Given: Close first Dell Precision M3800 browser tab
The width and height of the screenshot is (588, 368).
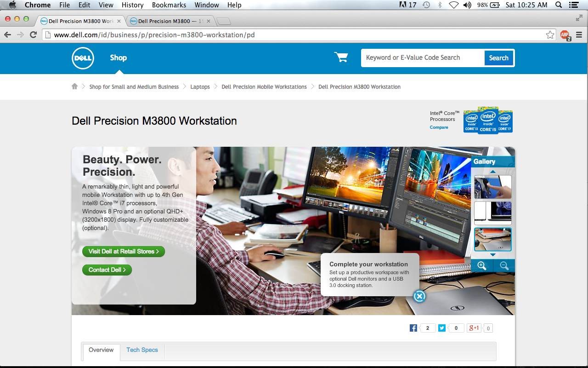Looking at the screenshot, I should click(119, 21).
